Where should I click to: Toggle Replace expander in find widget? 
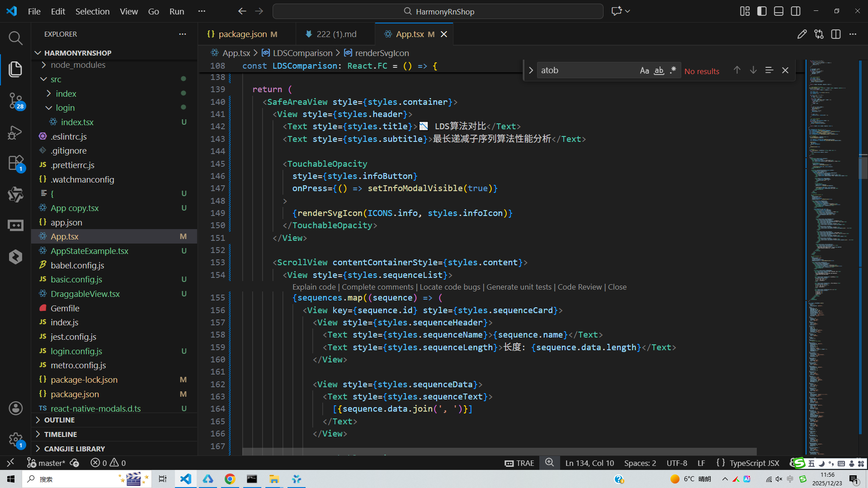pos(531,70)
